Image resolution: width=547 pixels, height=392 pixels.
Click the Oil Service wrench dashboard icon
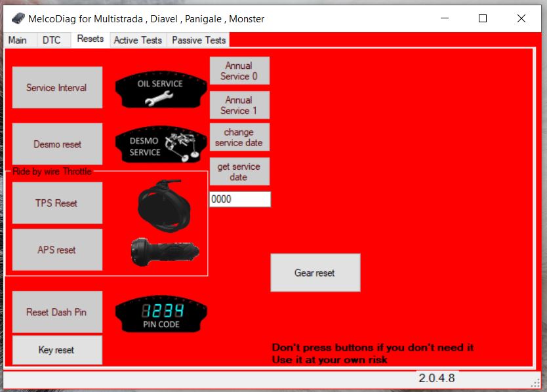pyautogui.click(x=160, y=90)
